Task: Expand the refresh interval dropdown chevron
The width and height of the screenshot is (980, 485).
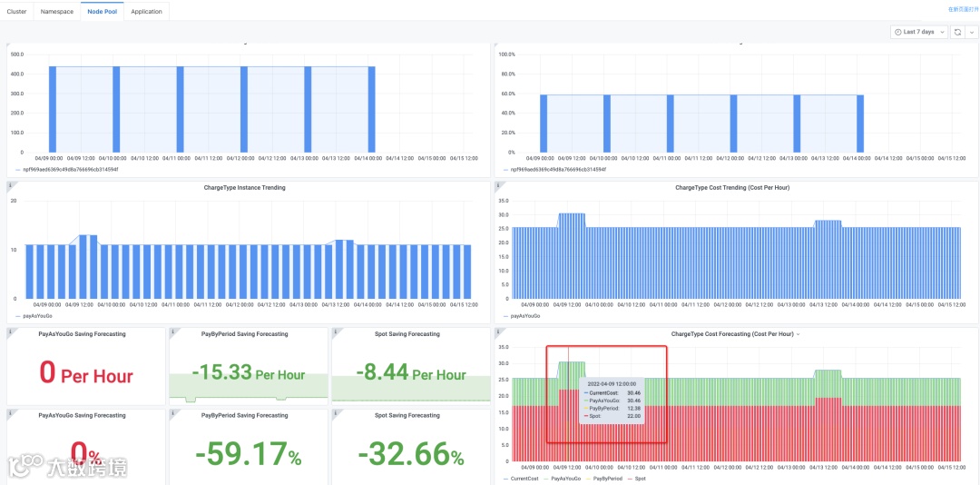Action: click(971, 32)
